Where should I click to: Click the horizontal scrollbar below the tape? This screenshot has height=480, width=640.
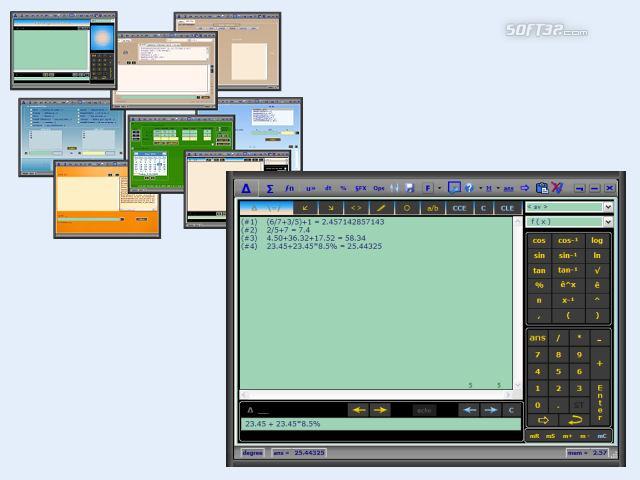(x=376, y=395)
